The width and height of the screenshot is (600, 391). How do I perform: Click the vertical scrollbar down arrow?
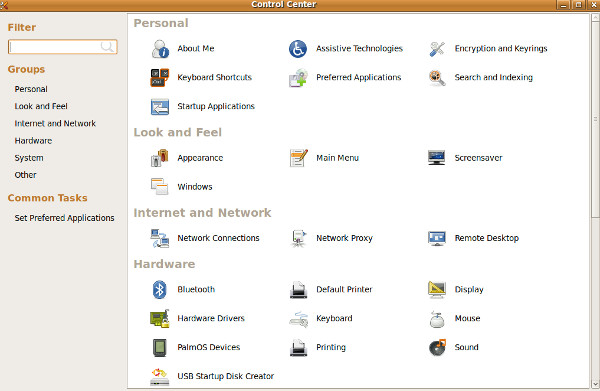pyautogui.click(x=595, y=384)
